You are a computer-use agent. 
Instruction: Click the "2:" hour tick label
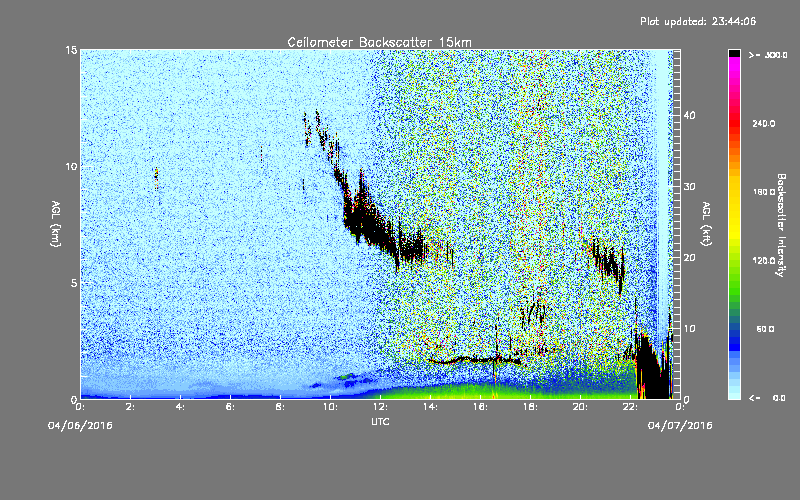click(x=131, y=407)
